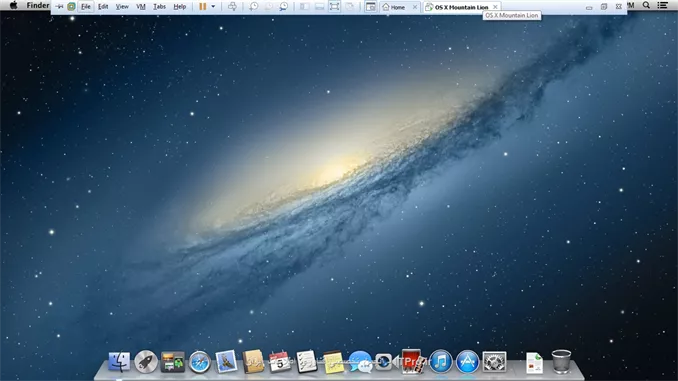
Task: Launch Photo Booth from the Dock
Action: pyautogui.click(x=411, y=362)
